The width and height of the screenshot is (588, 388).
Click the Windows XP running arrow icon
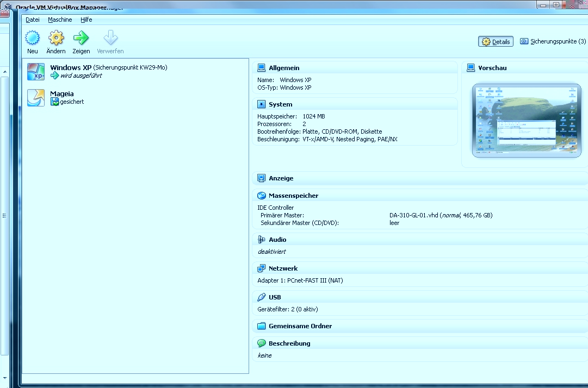[x=55, y=76]
